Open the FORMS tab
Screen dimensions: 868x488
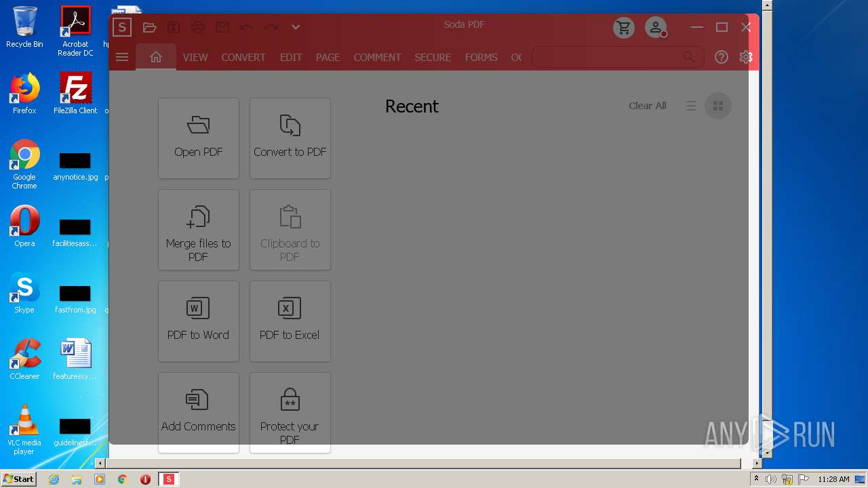pyautogui.click(x=481, y=58)
